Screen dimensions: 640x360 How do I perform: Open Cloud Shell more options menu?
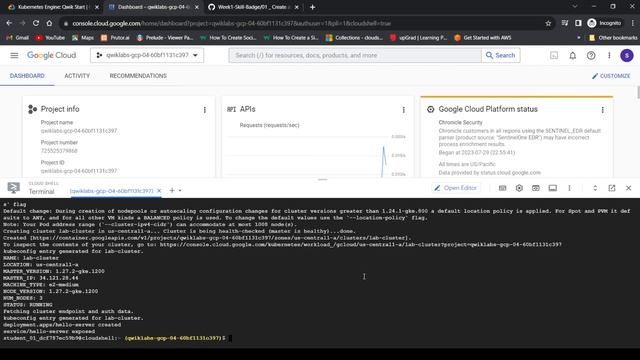569,188
